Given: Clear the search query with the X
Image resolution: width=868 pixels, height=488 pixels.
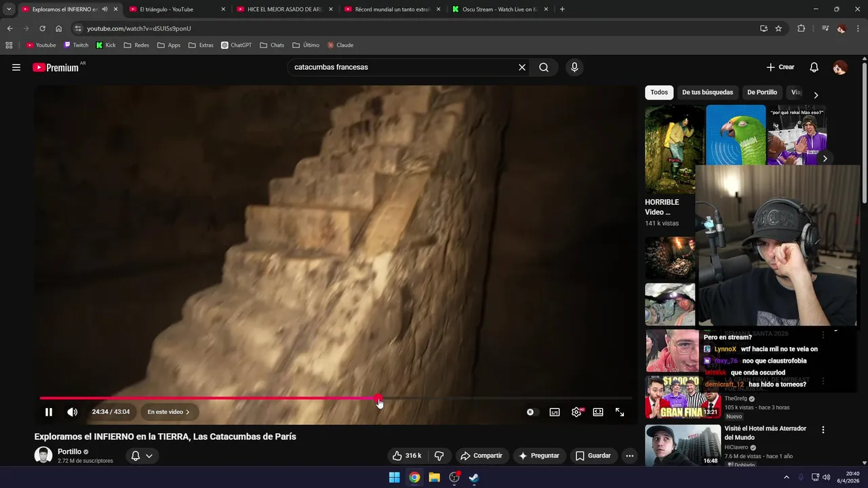Looking at the screenshot, I should pos(522,67).
